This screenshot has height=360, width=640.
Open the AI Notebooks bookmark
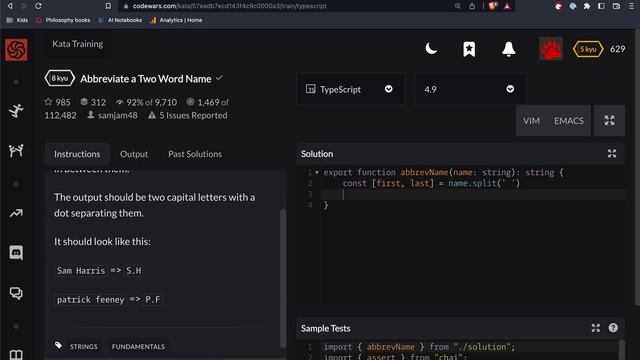click(x=120, y=20)
